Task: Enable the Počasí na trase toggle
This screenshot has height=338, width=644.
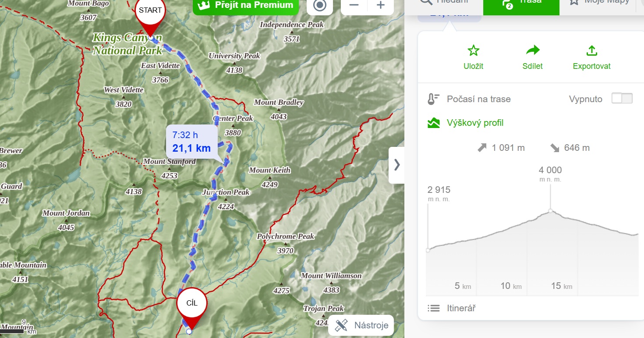Action: (x=622, y=98)
